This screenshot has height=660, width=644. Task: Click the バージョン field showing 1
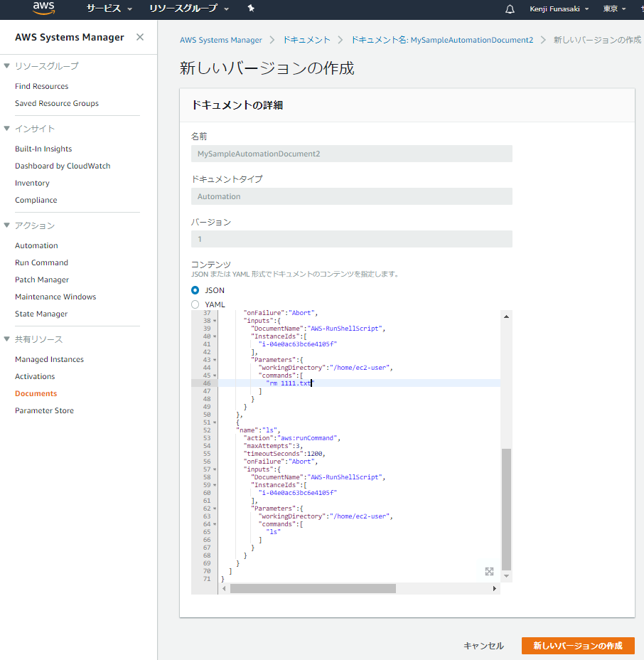tap(352, 239)
